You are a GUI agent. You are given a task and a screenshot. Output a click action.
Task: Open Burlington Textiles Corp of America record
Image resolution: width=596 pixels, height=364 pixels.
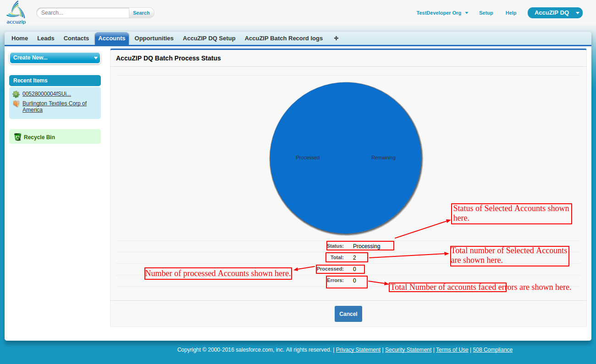tap(54, 106)
